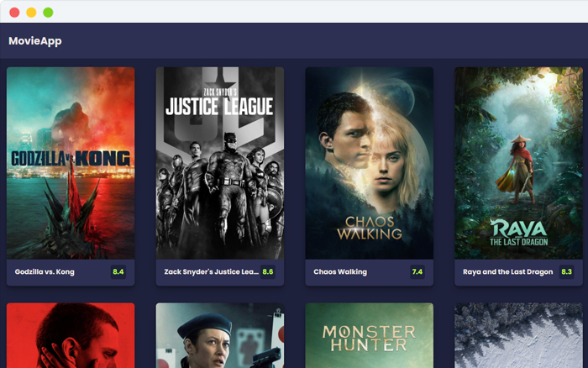Click the MovieApp logo title
This screenshot has height=368, width=588.
pyautogui.click(x=35, y=41)
